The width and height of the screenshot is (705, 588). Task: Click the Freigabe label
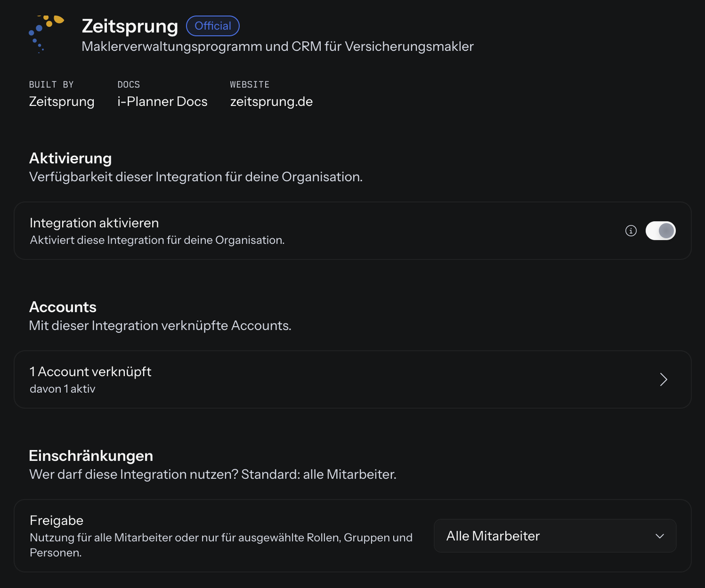pyautogui.click(x=57, y=520)
